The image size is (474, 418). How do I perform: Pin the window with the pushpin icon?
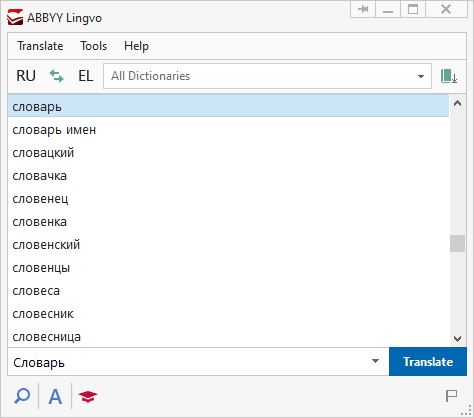pyautogui.click(x=363, y=9)
